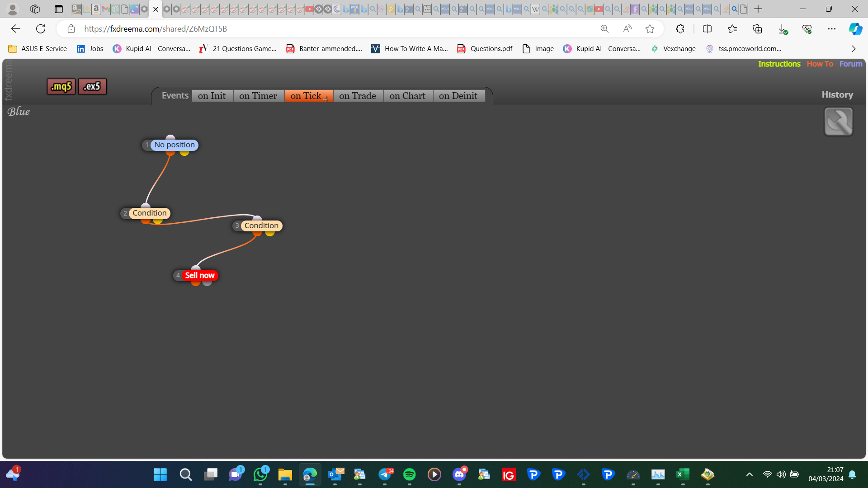Image resolution: width=868 pixels, height=488 pixels.
Task: Select Condition block number 2
Action: click(150, 213)
